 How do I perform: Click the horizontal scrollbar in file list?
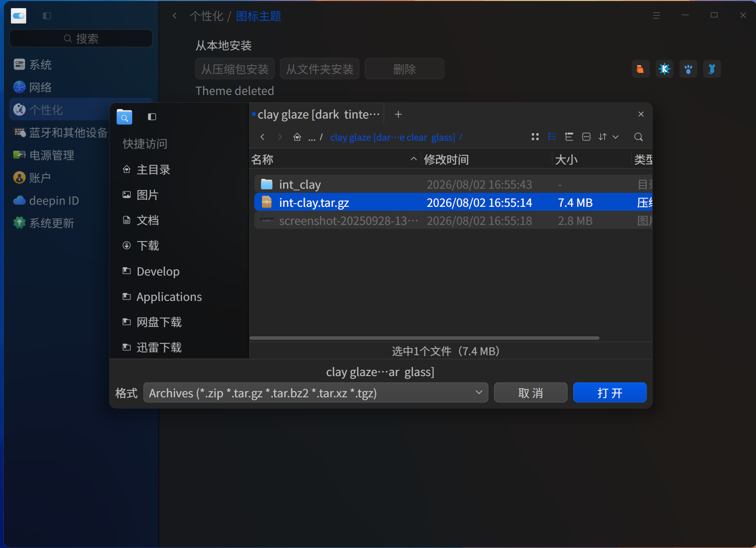(424, 338)
